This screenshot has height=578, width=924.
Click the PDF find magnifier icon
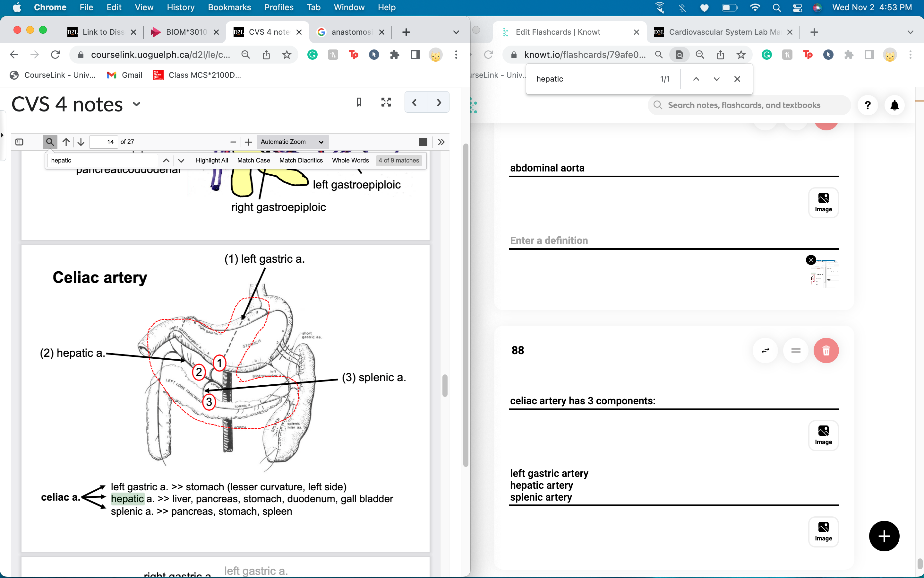coord(50,142)
